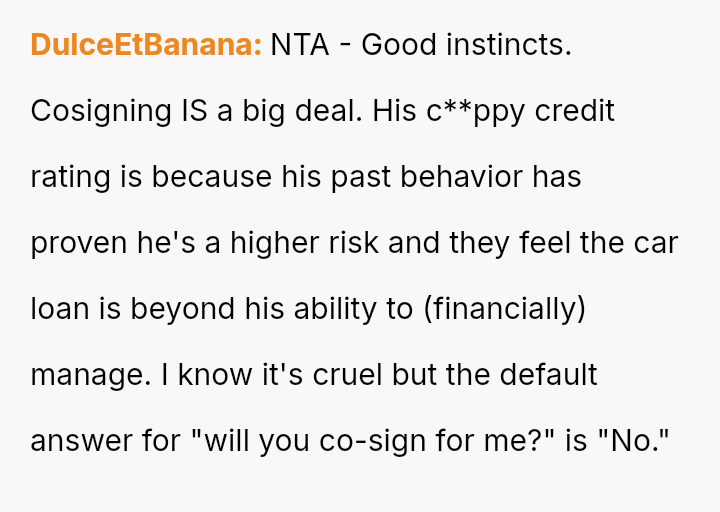Click the word "loan" at line start
Viewport: 720px width, 512px height.
point(60,308)
